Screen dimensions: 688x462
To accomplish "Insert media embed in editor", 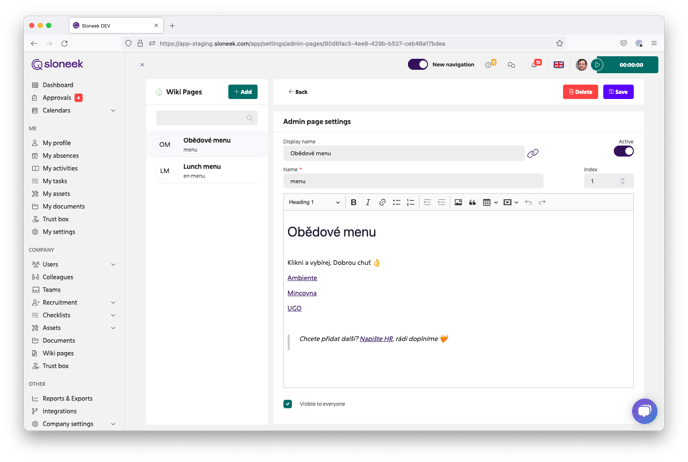I will tap(507, 202).
